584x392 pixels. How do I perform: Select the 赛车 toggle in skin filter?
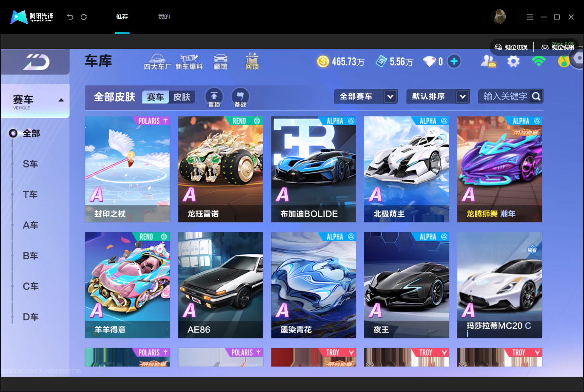click(x=156, y=97)
